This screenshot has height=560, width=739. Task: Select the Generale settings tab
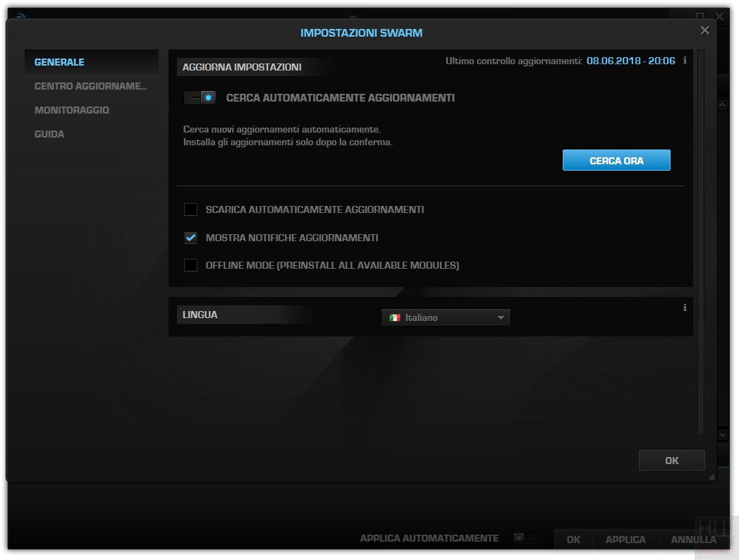tap(92, 62)
